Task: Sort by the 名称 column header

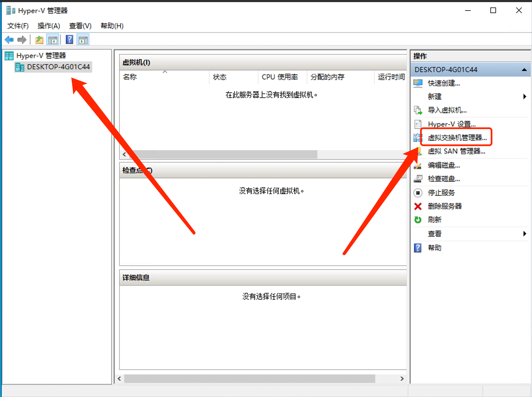Action: tap(164, 77)
